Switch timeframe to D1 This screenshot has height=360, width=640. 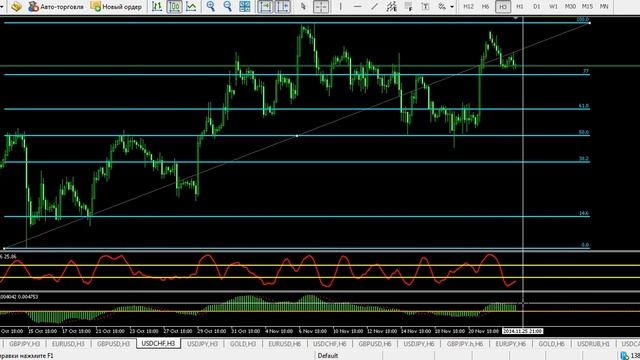[x=536, y=7]
